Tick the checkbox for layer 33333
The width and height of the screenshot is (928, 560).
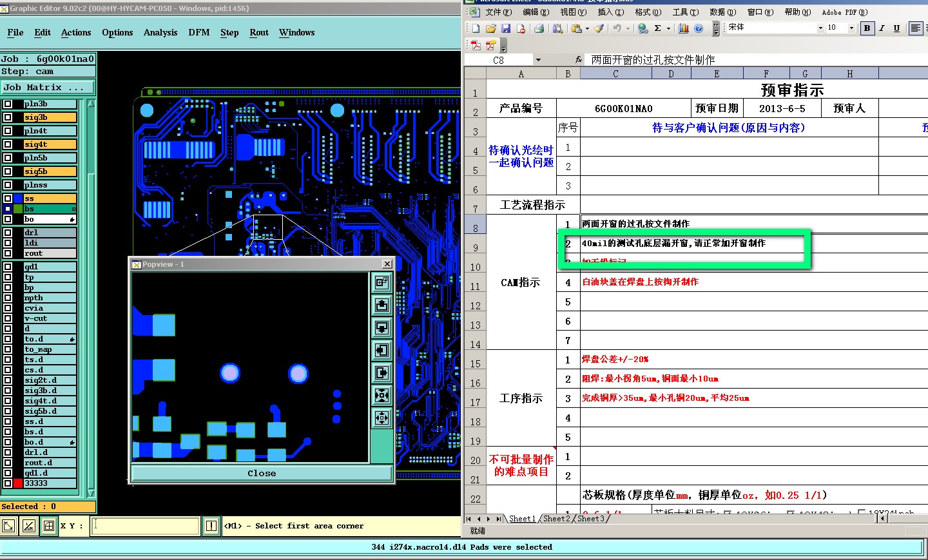click(x=8, y=483)
